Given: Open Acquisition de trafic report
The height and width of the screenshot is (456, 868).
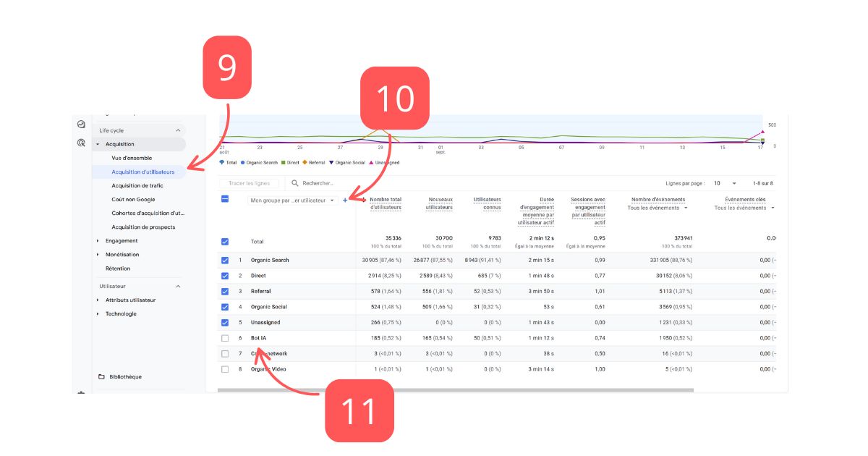Looking at the screenshot, I should click(x=136, y=185).
